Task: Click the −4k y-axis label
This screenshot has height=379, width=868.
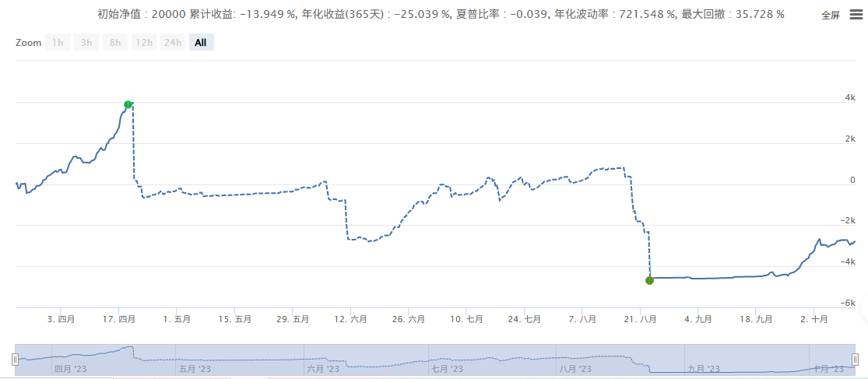Action: (847, 261)
